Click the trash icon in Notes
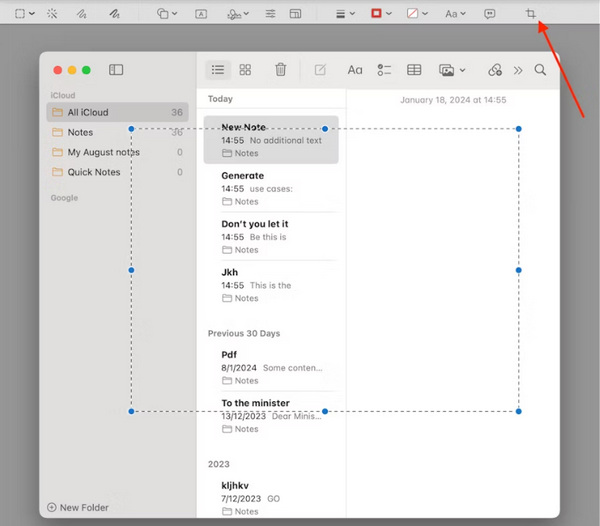 [280, 70]
